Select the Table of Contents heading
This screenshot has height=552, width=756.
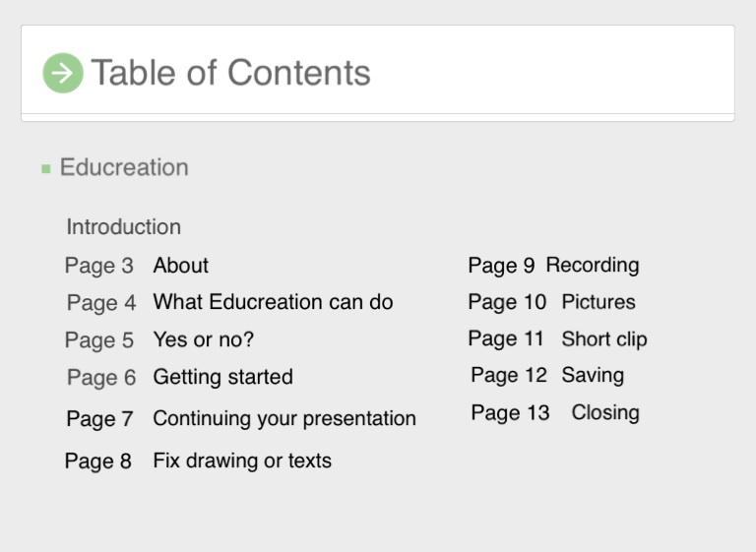coord(230,73)
